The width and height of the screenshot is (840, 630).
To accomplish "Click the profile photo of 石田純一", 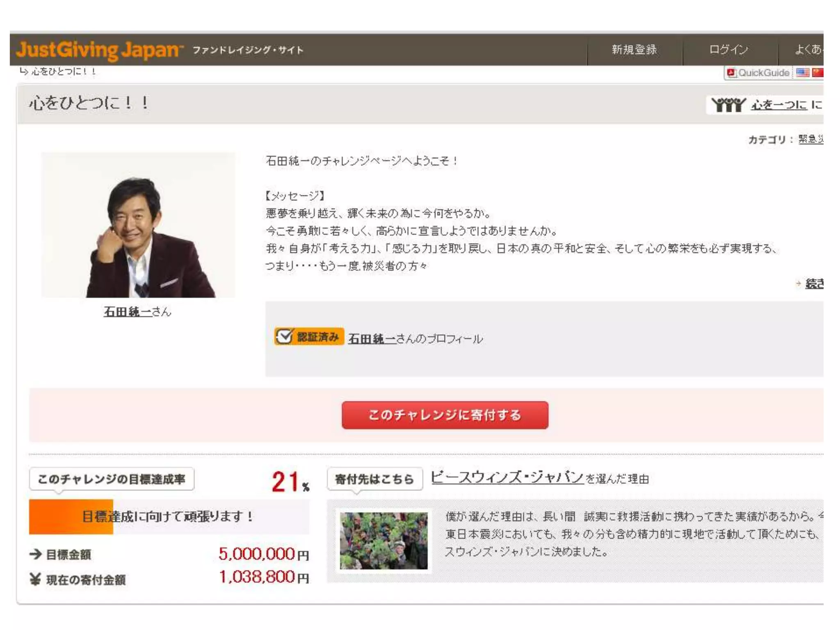I will [x=138, y=225].
